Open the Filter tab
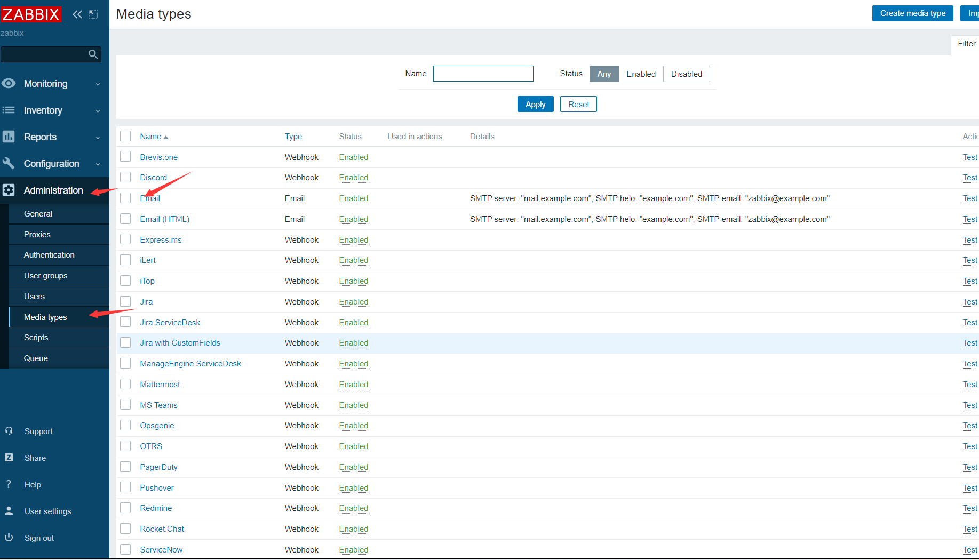979x560 pixels. [966, 44]
